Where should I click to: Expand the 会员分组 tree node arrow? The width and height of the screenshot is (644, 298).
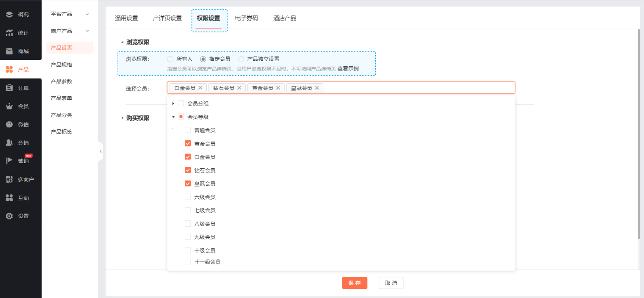click(173, 104)
